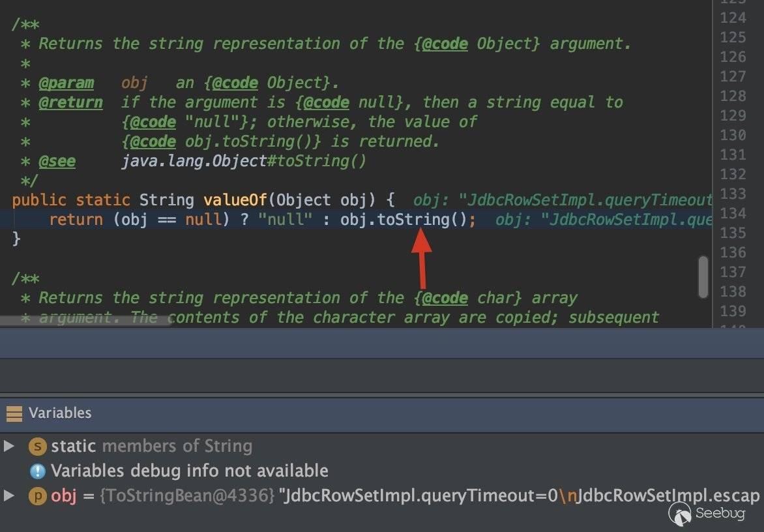Screen dimensions: 764x532
Task: Expand the obj ToStringBean variable node
Action: point(9,496)
